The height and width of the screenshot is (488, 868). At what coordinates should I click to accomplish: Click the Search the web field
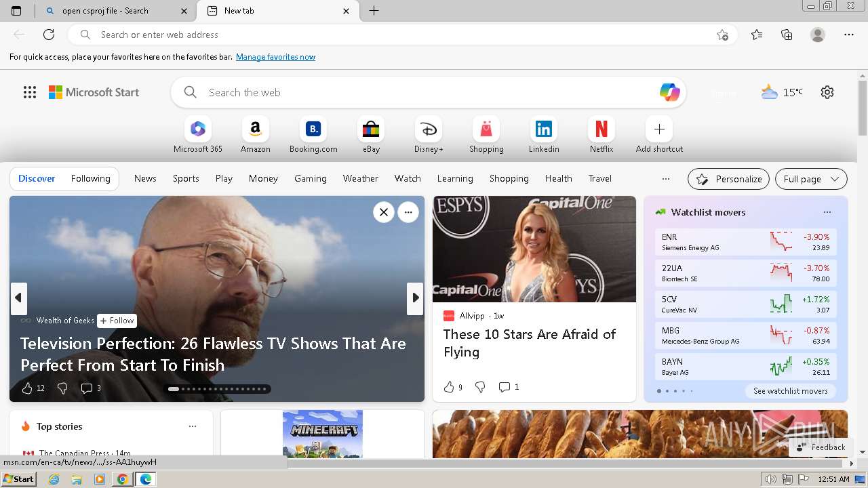pos(429,92)
